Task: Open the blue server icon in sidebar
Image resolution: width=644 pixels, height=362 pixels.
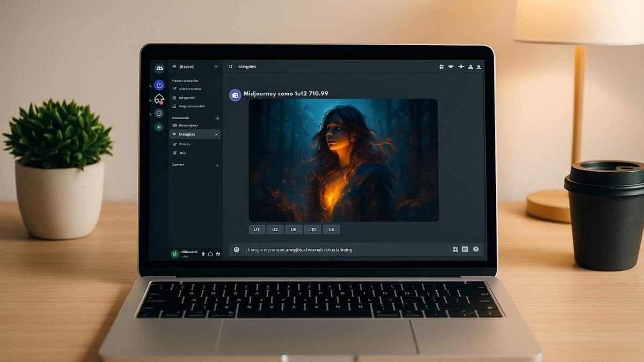Action: [x=159, y=85]
